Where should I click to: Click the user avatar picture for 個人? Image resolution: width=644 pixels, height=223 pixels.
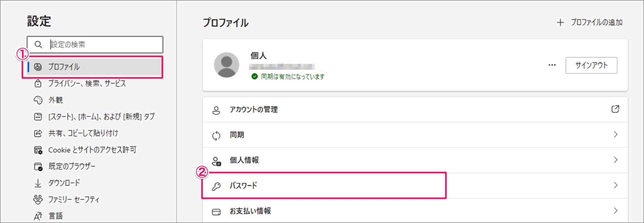tap(226, 65)
